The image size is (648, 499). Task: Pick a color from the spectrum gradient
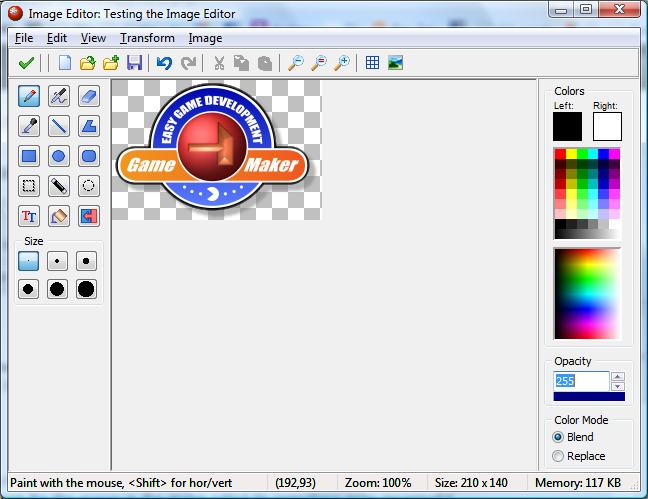point(587,294)
